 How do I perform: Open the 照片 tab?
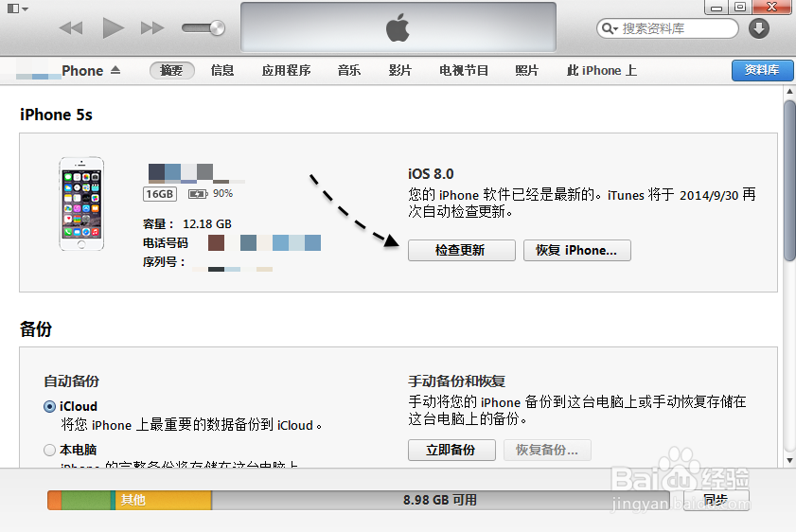click(x=526, y=71)
